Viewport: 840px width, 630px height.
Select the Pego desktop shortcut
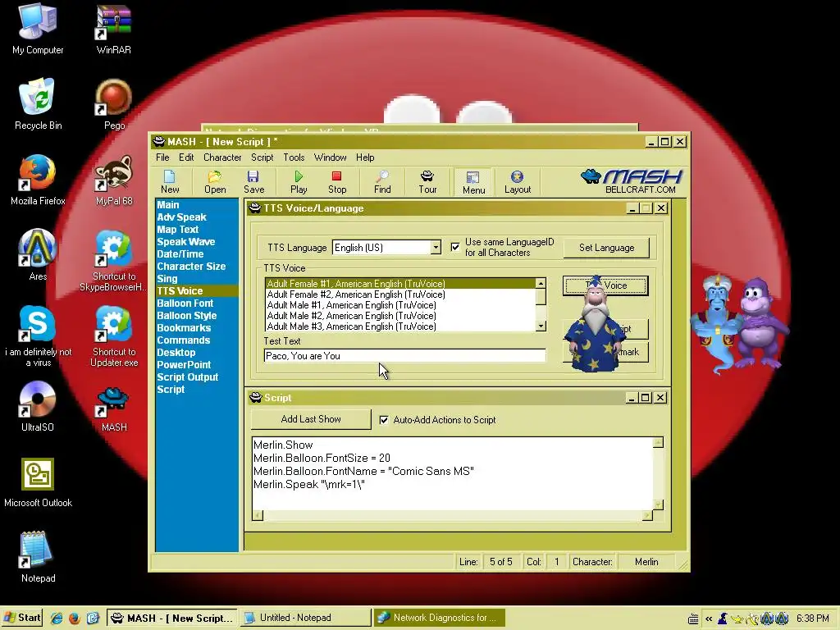point(113,104)
